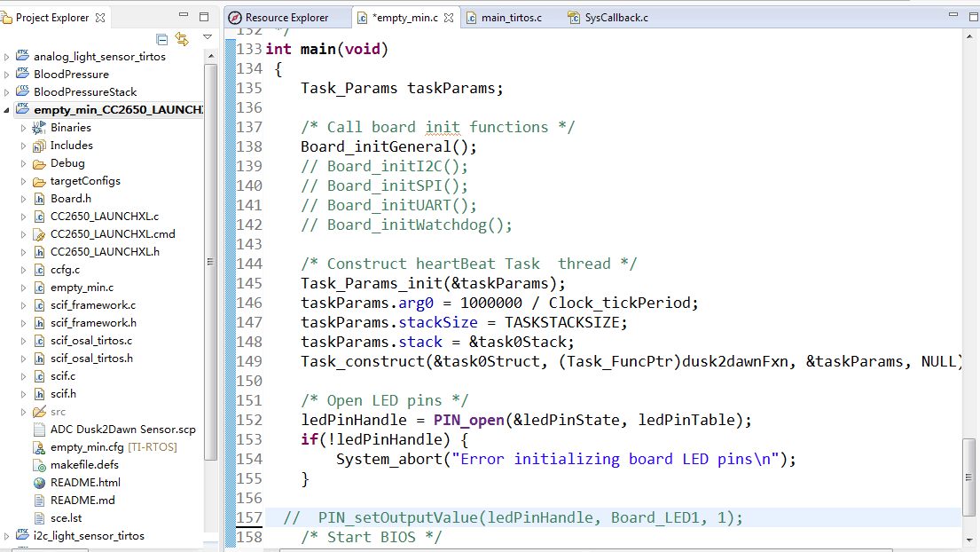Image resolution: width=980 pixels, height=552 pixels.
Task: Click the Board.h header file icon
Action: pyautogui.click(x=39, y=199)
